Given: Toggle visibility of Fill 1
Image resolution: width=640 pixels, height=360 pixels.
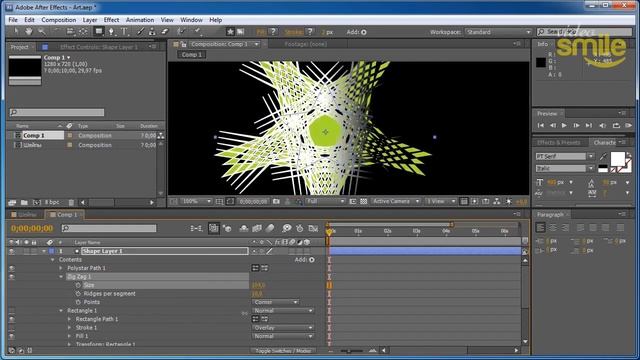Looking at the screenshot, I should (x=11, y=336).
